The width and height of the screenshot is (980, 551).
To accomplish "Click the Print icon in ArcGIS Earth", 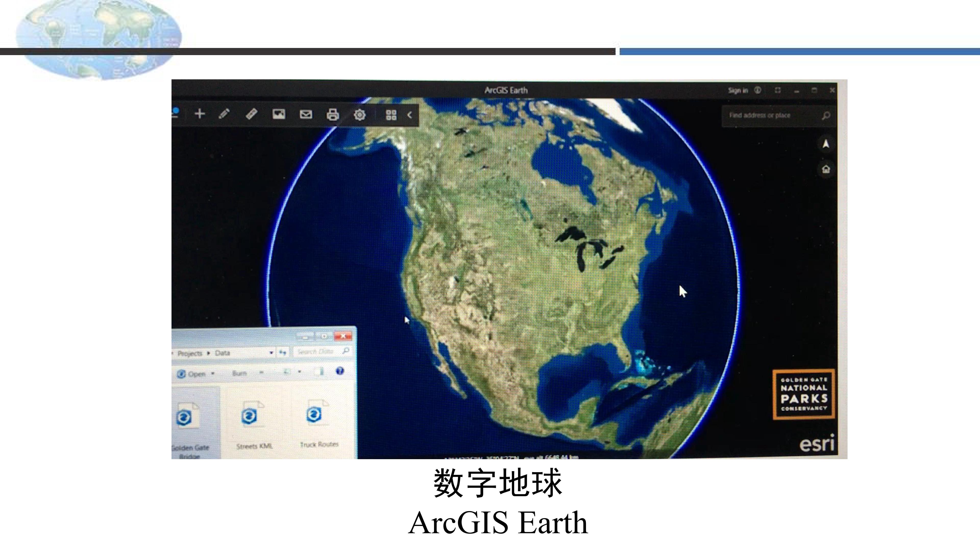I will [x=333, y=115].
